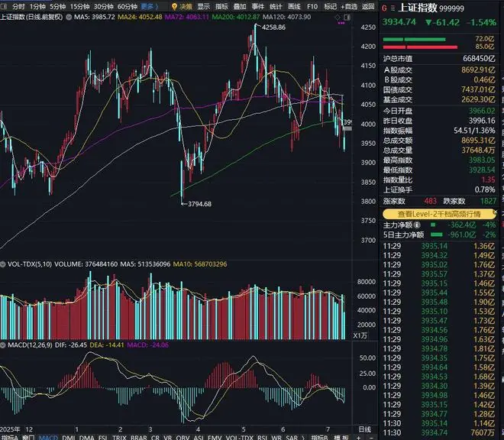Click info icon next to 主力净额
Image resolution: width=504 pixels, height=440 pixels.
point(417,225)
